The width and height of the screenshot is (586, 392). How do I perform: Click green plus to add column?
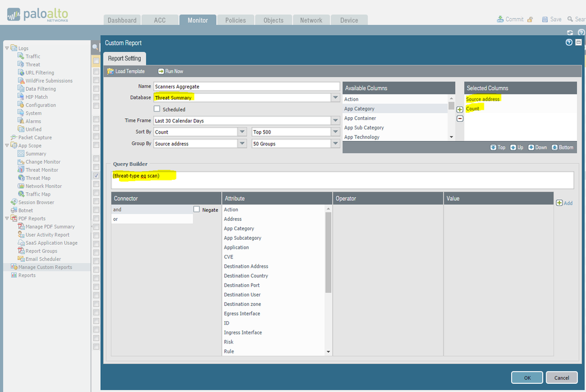[460, 110]
